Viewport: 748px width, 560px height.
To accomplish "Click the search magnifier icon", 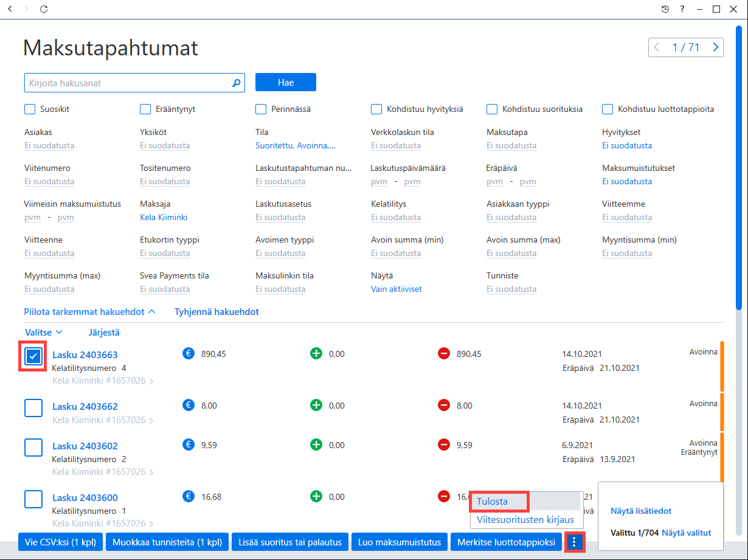I will (237, 83).
